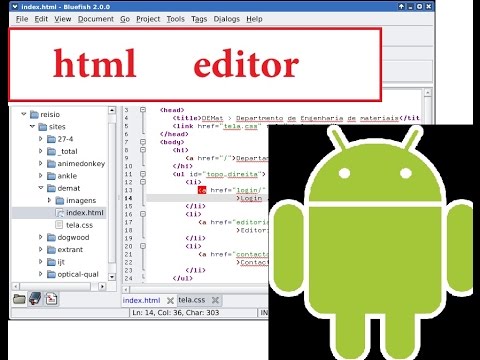
Task: Select the reisio folder icon
Action: point(34,114)
